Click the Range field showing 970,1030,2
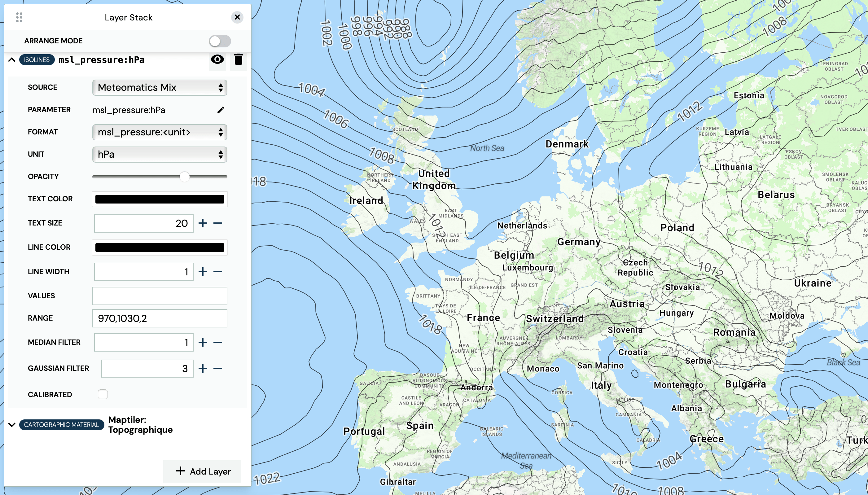 point(160,318)
